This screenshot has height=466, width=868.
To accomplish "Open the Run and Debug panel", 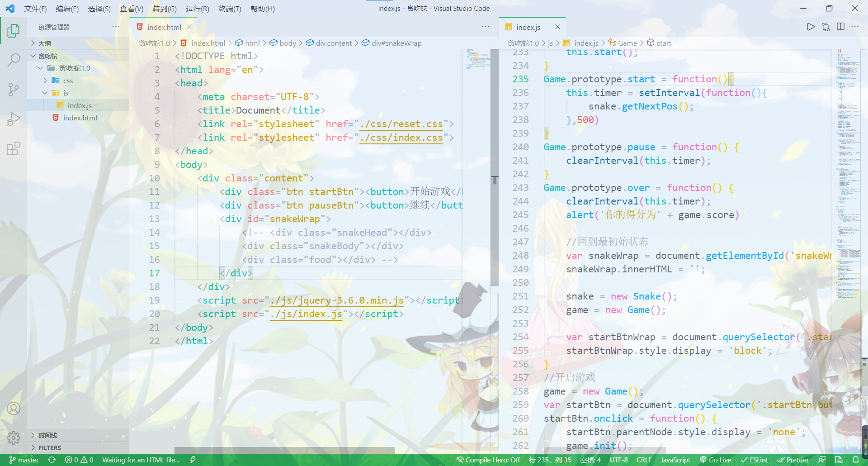I will point(14,119).
